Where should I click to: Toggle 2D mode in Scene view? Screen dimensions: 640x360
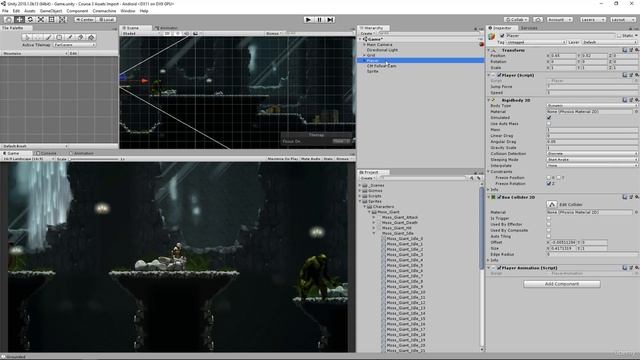[x=167, y=33]
